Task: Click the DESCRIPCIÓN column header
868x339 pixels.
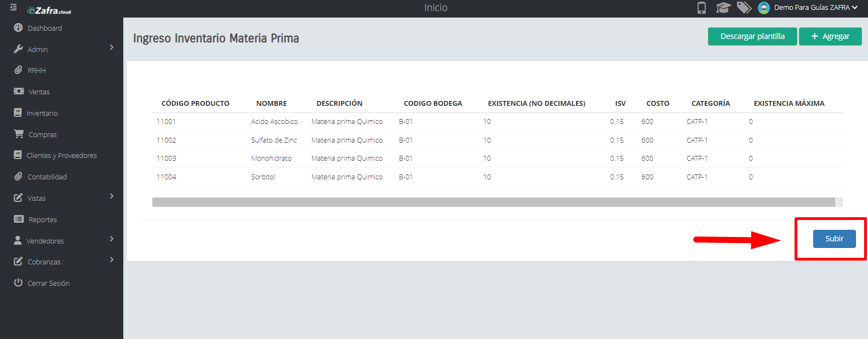Action: (x=339, y=103)
